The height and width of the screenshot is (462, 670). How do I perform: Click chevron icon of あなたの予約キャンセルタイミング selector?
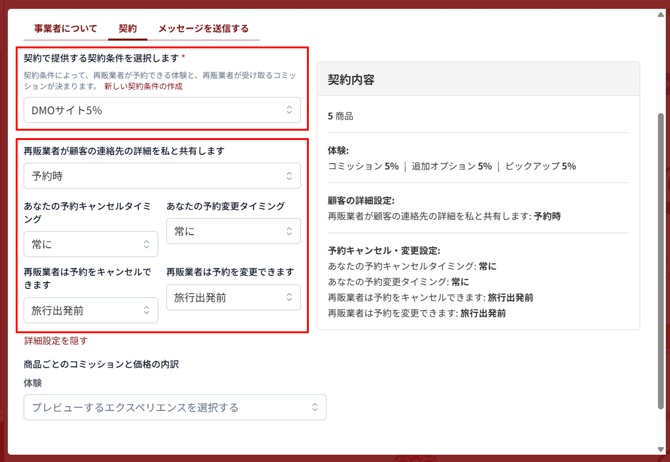point(146,245)
